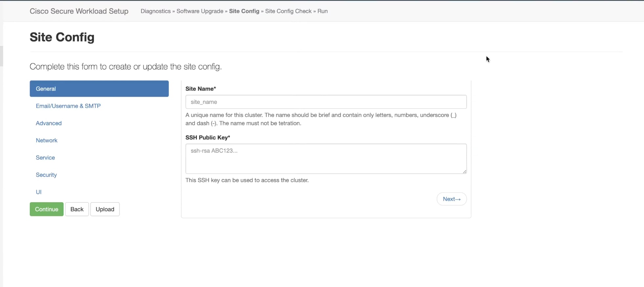Viewport: 644px width, 287px height.
Task: Click the Cisco Secure Workload Setup title
Action: tap(79, 11)
